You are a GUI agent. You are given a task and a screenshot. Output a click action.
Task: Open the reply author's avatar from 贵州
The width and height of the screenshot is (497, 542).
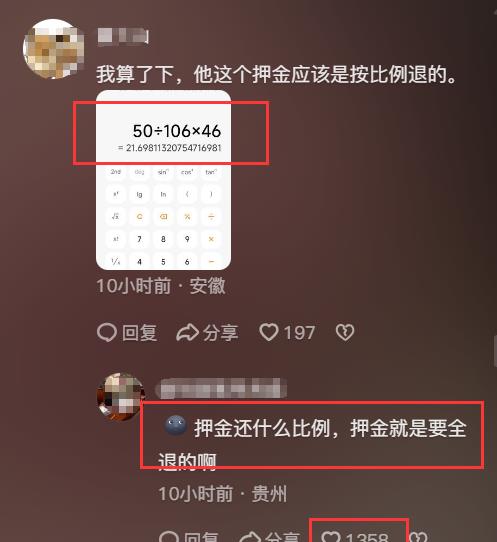(121, 397)
